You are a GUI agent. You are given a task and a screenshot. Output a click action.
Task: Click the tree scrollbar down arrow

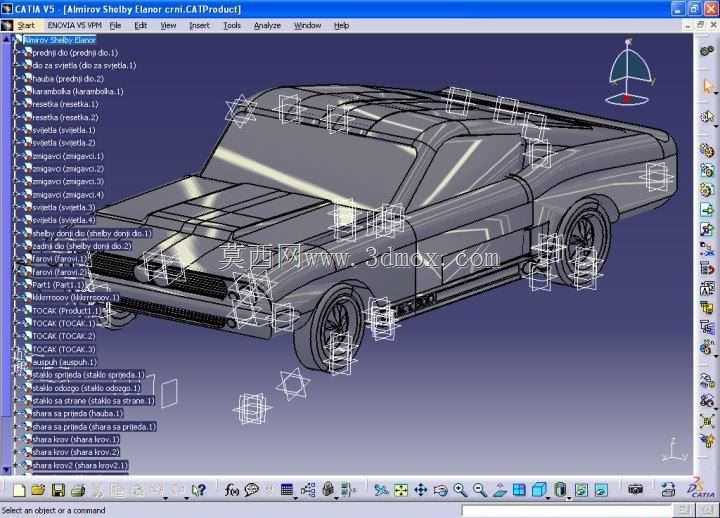6,470
